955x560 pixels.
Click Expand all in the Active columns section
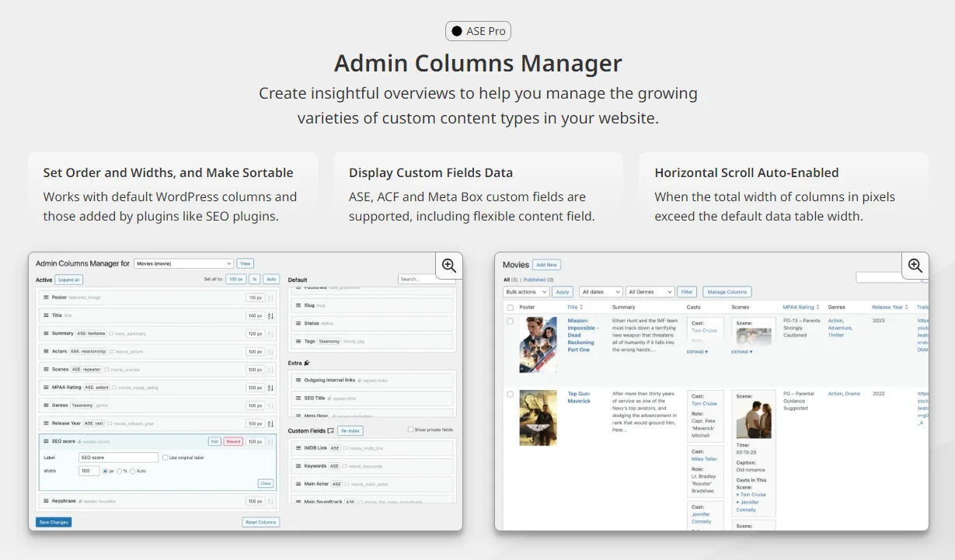[x=68, y=280]
